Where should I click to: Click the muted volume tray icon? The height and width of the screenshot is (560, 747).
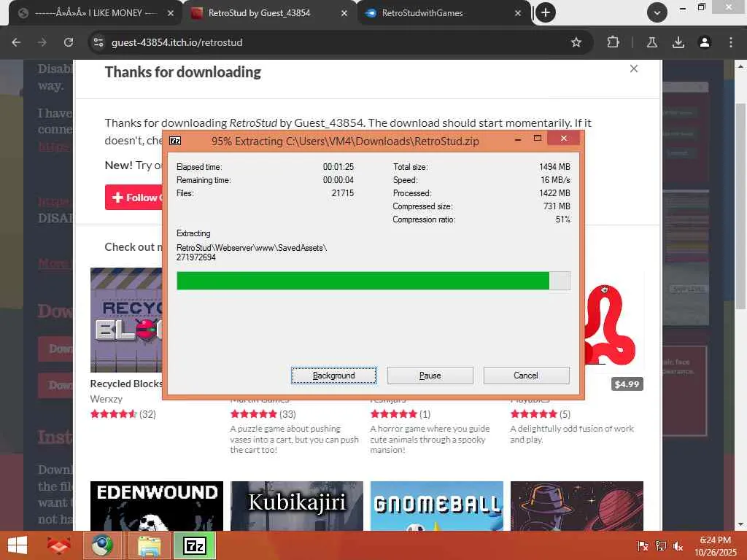pyautogui.click(x=678, y=546)
